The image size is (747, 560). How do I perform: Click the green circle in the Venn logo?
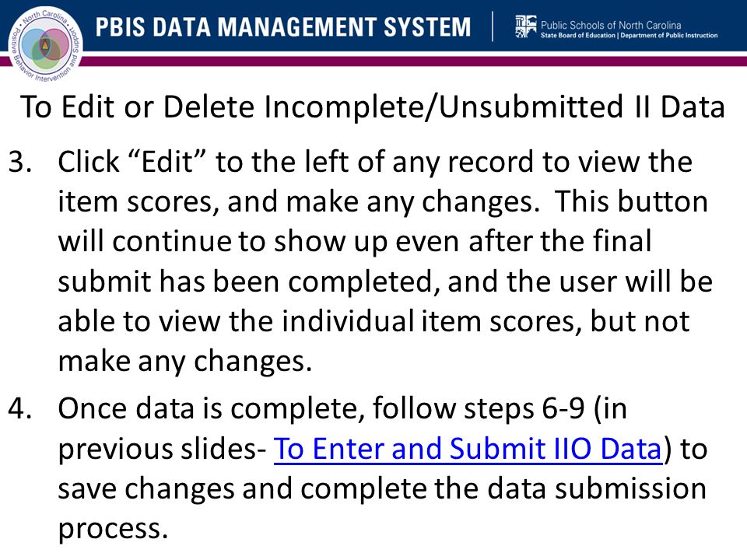tap(44, 57)
